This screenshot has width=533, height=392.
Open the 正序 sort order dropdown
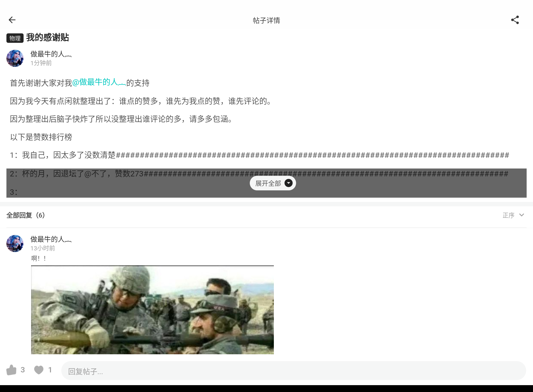509,215
